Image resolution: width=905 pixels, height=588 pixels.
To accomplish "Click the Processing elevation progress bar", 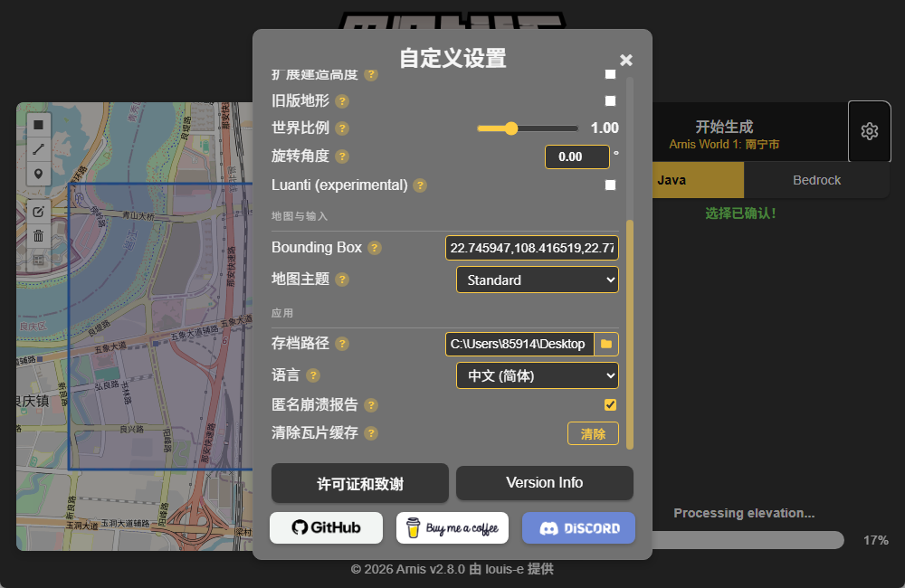I will [x=748, y=540].
